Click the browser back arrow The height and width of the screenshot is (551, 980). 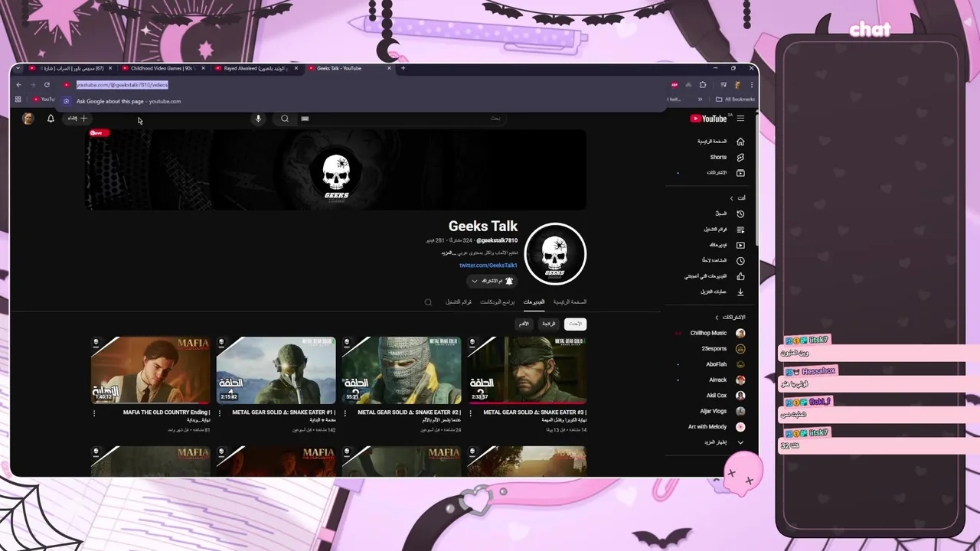pyautogui.click(x=18, y=85)
